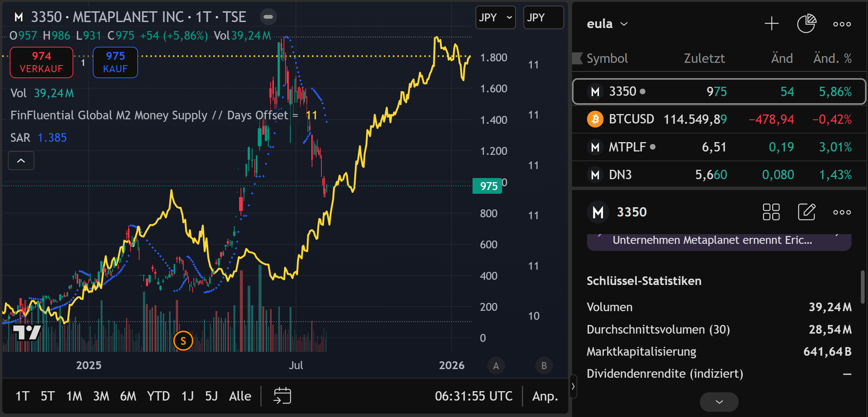The height and width of the screenshot is (417, 868).
Task: Click the 06:31:55 UTC timezone clock
Action: click(x=474, y=396)
